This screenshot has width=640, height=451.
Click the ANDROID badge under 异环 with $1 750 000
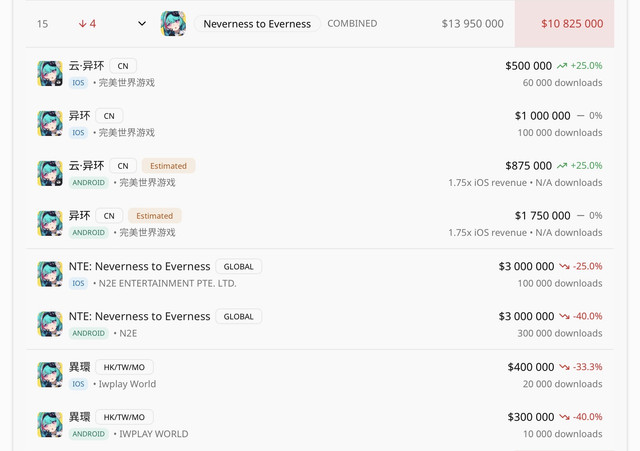[89, 233]
